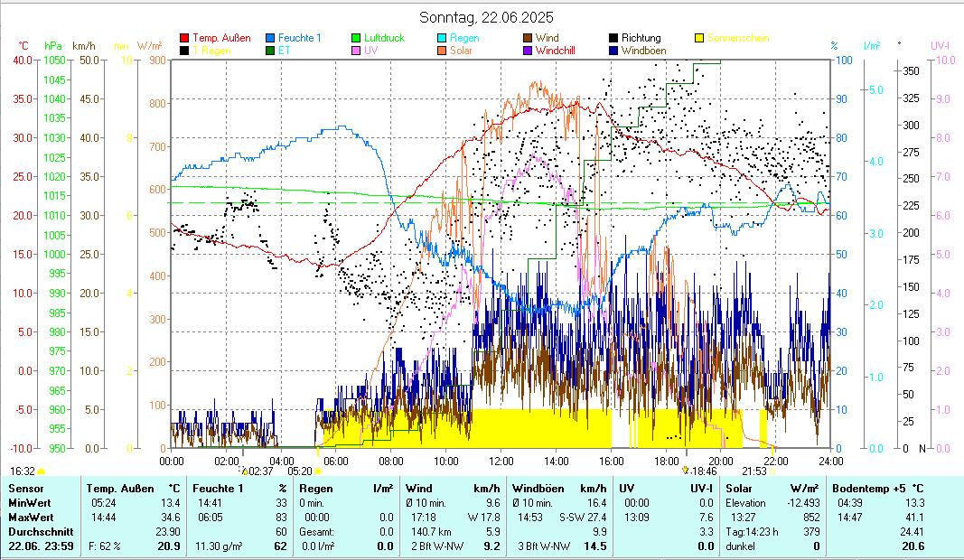
Task: Click the cyan Regen legend swatch
Action: point(442,38)
